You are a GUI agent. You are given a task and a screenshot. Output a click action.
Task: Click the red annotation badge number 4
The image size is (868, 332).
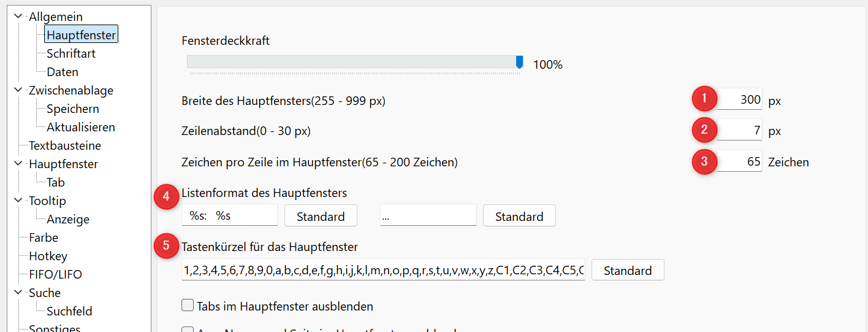point(166,196)
